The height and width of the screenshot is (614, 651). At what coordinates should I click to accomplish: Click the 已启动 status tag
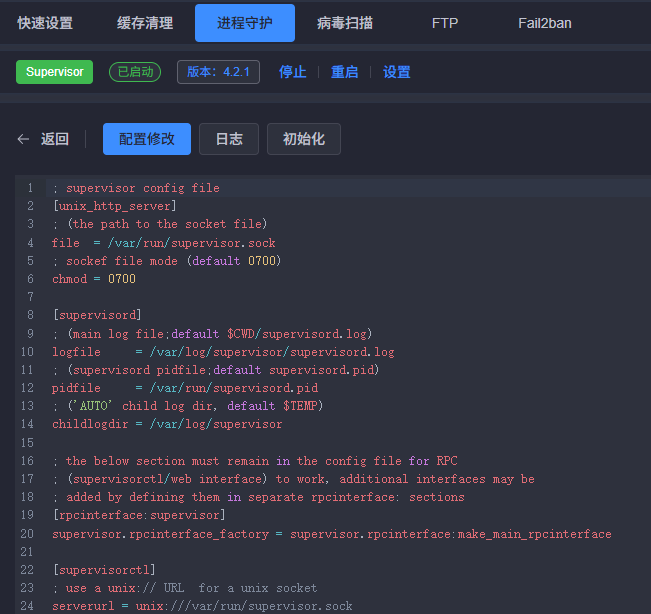(135, 72)
